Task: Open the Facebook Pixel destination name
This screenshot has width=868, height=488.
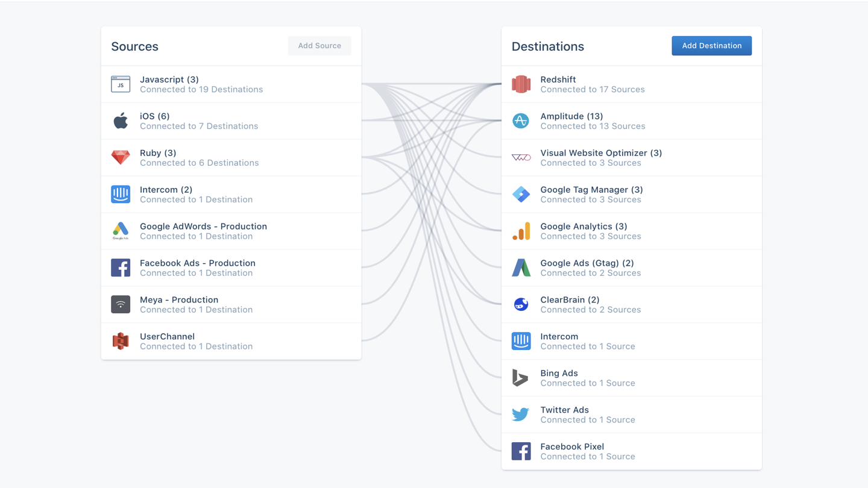Action: click(x=573, y=447)
